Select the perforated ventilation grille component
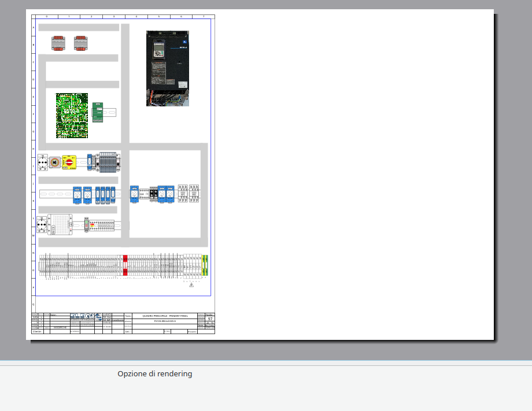The height and width of the screenshot is (411, 532). pos(59,225)
